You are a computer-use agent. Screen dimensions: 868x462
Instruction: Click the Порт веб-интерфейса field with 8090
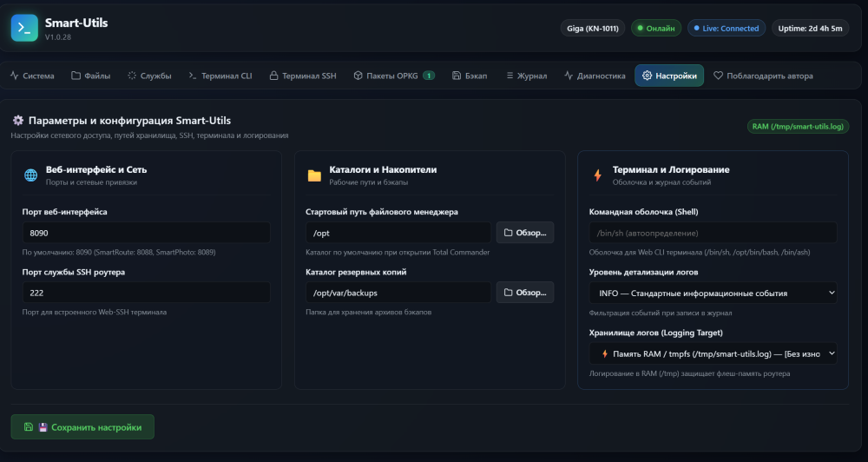146,233
